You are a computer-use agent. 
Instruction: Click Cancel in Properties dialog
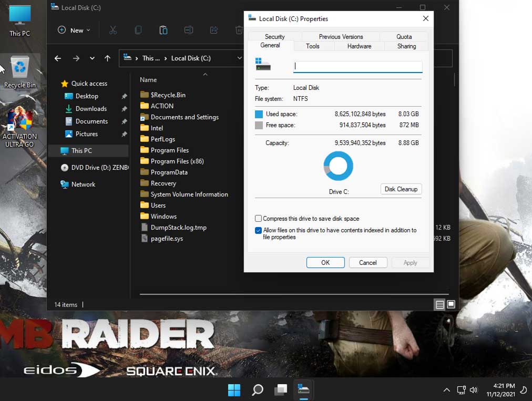pos(368,263)
